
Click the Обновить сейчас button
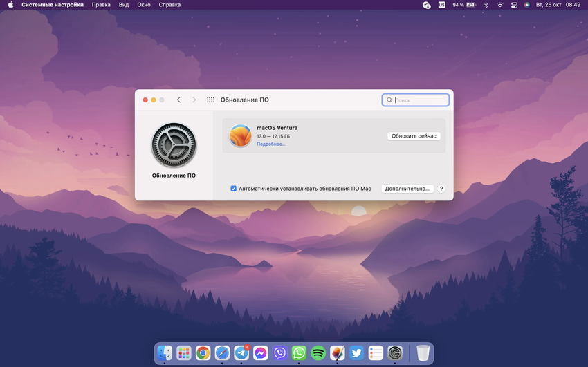coord(414,136)
